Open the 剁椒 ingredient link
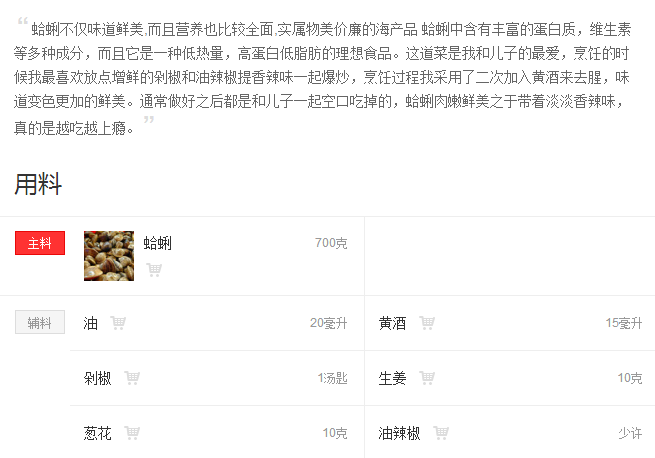Screen dimensions: 655x458 (97, 378)
